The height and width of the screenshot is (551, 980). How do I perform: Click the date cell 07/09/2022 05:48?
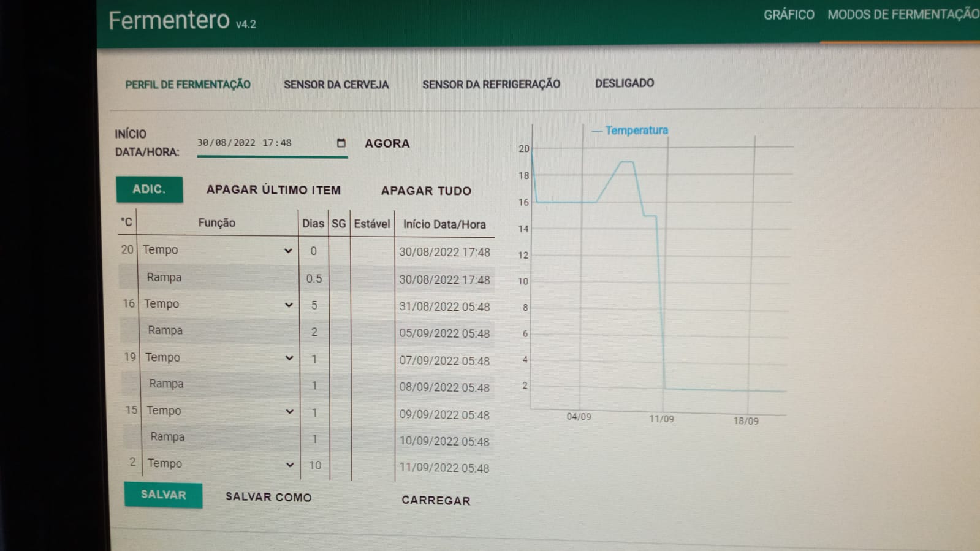tap(444, 361)
